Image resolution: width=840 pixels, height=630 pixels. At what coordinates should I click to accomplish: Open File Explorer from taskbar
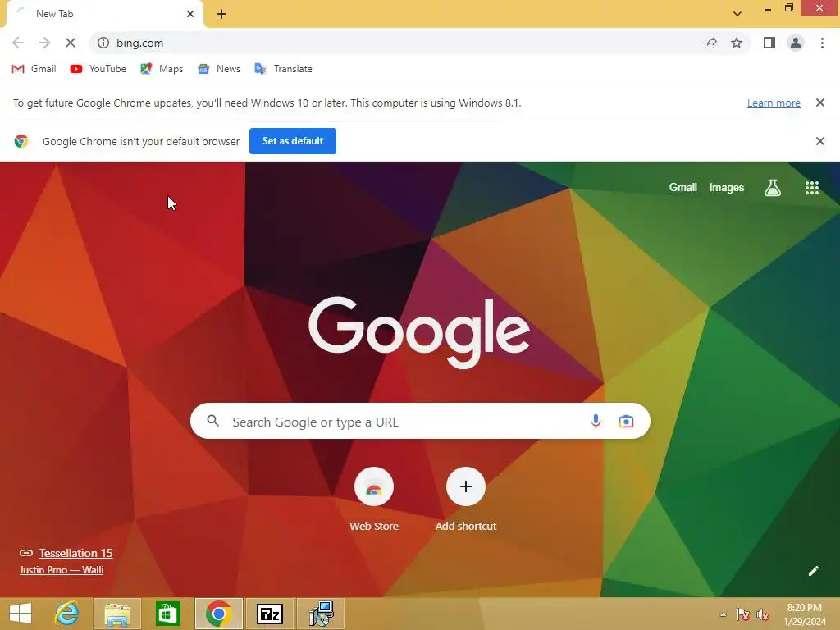tap(117, 614)
